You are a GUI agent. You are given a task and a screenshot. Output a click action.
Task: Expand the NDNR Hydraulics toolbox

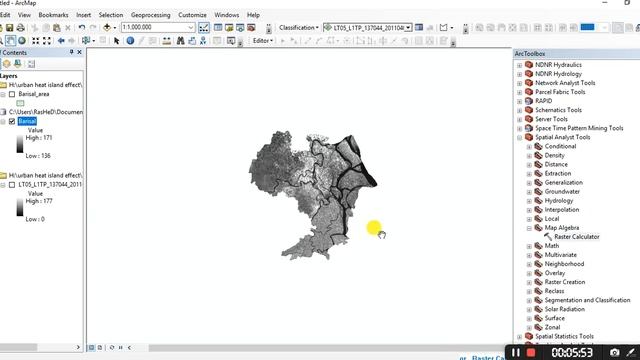coord(520,65)
